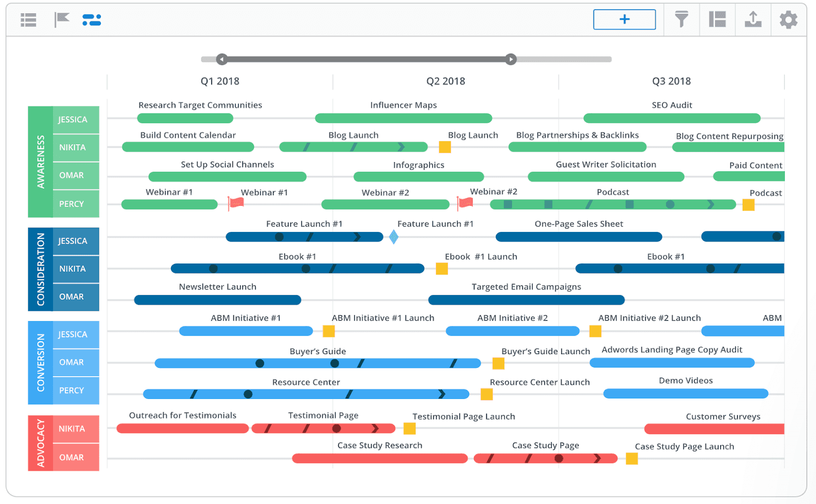The image size is (816, 504).
Task: Click the right handle of the zoom slider
Action: [511, 59]
